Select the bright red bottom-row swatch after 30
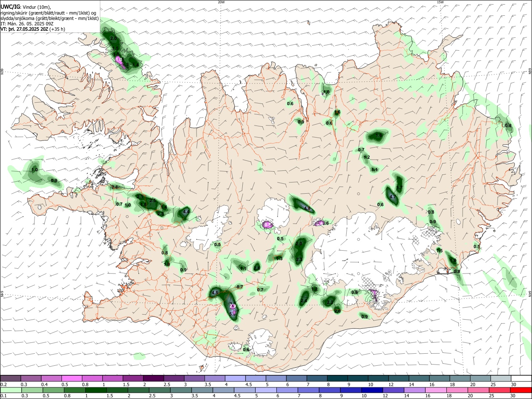This screenshot has height=399, width=532. click(x=520, y=390)
